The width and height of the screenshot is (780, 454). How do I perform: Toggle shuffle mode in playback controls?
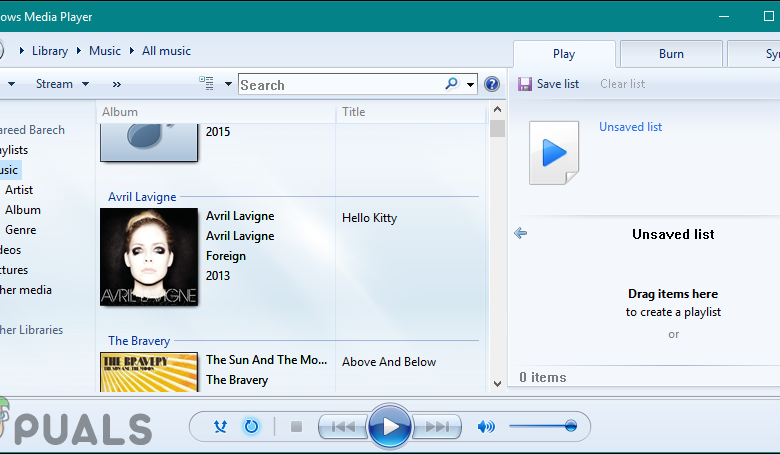pos(220,426)
